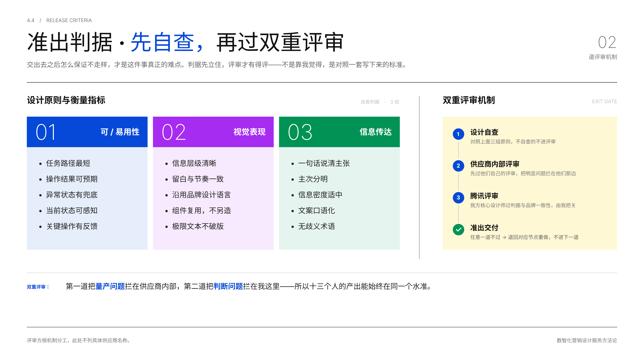Viewport: 644px width, 362px height.
Task: Click the large 02 number above 道评审机制
Action: tap(607, 42)
